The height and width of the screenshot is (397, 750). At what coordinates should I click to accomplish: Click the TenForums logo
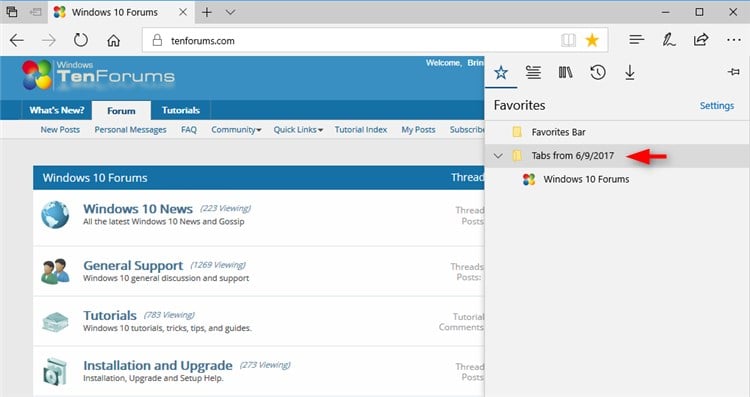click(99, 75)
